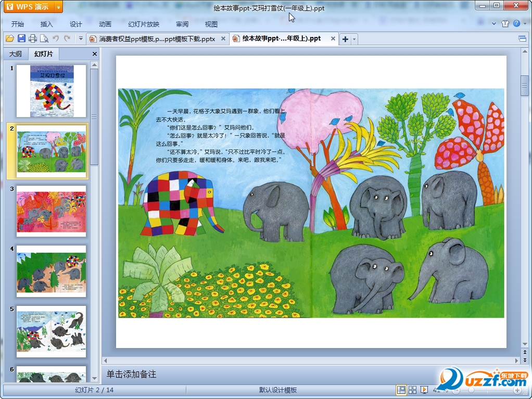Go to previous slide with double-up arrow
The height and width of the screenshot is (399, 532).
pos(525,352)
